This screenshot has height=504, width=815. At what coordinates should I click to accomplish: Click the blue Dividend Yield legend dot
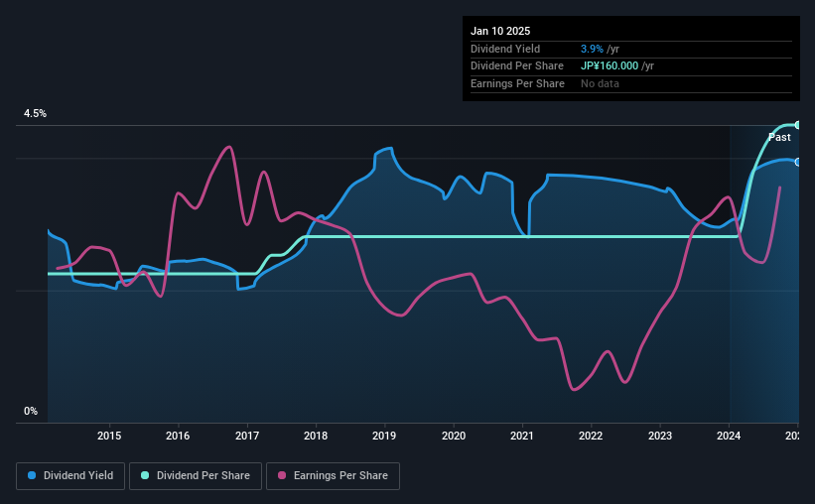32,475
